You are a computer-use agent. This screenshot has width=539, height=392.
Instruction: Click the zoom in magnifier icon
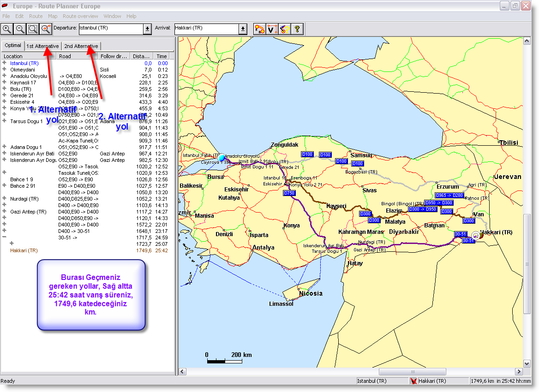click(7, 29)
